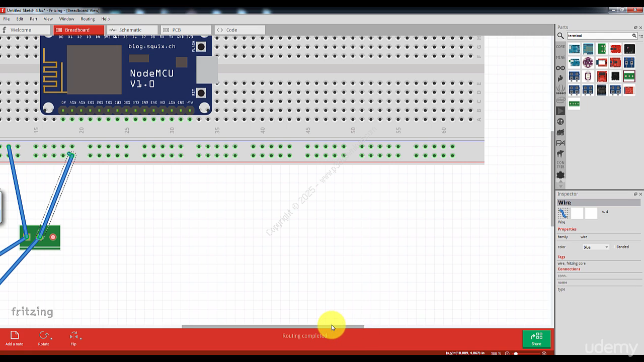Click the green Share button

pos(536,339)
